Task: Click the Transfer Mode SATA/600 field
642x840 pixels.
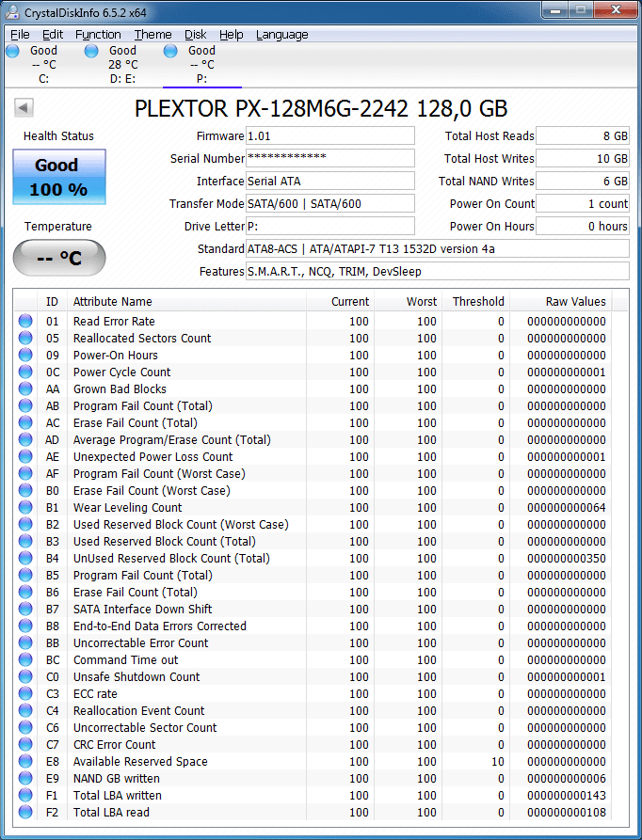Action: click(330, 203)
